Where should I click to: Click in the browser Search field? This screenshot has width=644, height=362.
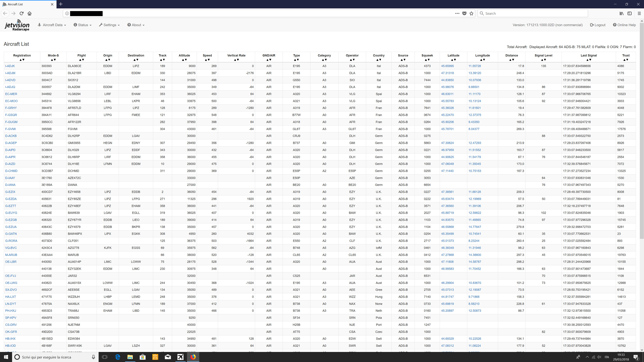(532, 13)
